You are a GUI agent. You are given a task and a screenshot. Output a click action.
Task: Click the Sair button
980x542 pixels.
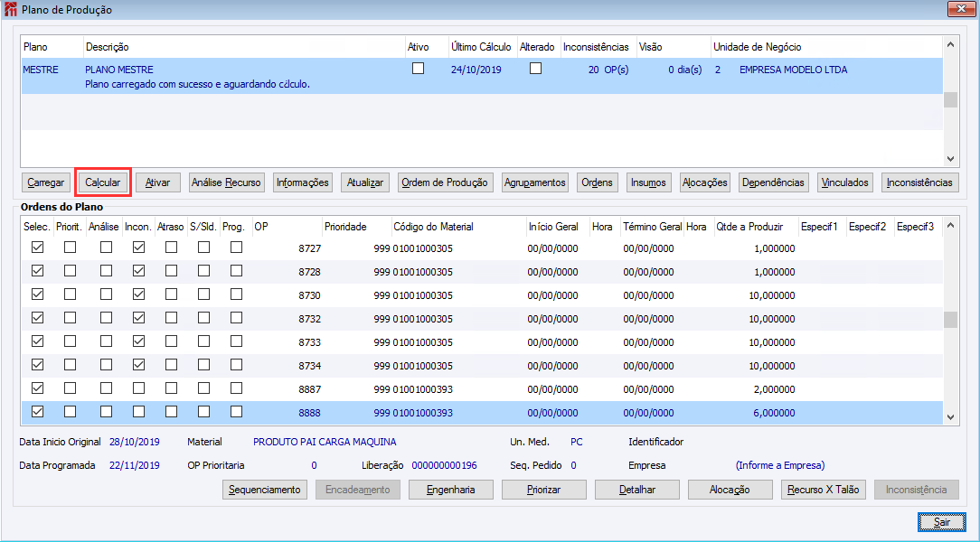[x=942, y=522]
